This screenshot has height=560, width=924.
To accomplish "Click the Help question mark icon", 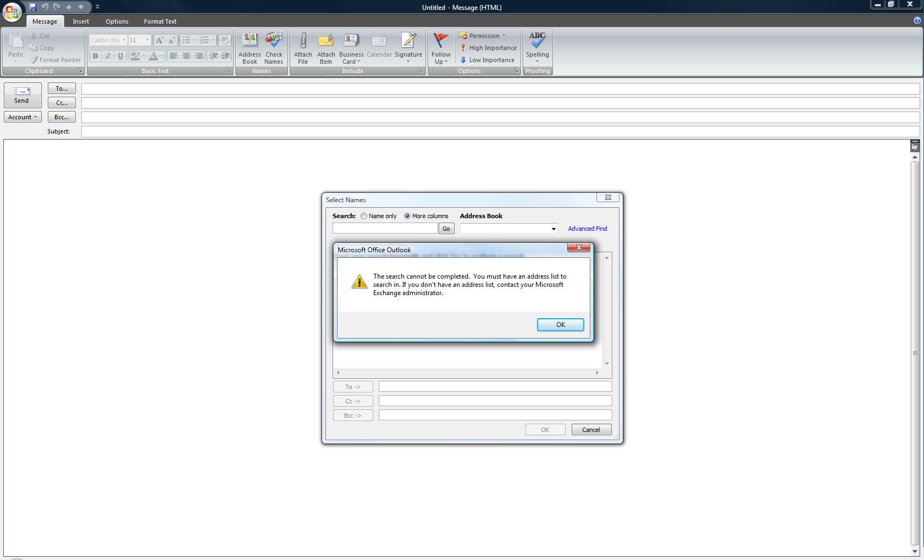I will [917, 20].
